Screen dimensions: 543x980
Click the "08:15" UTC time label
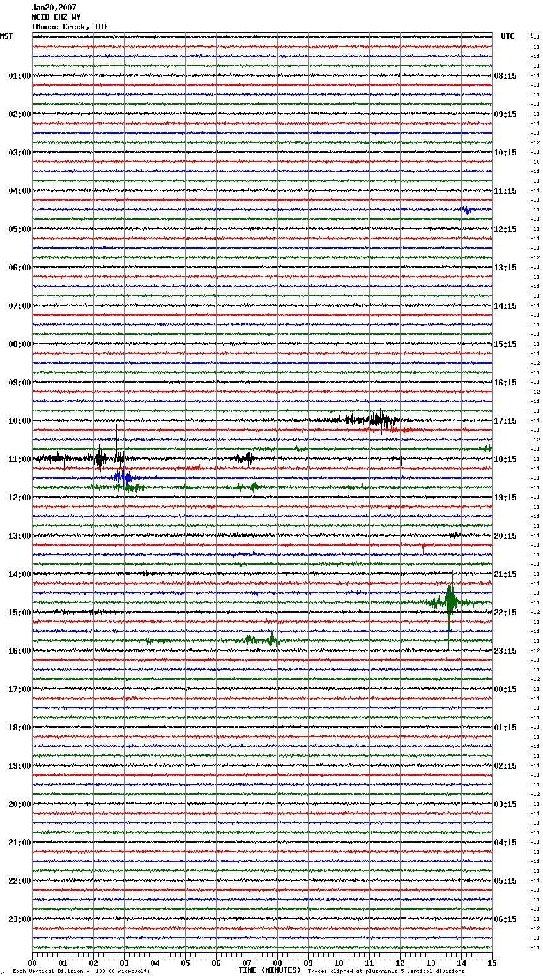pos(505,76)
